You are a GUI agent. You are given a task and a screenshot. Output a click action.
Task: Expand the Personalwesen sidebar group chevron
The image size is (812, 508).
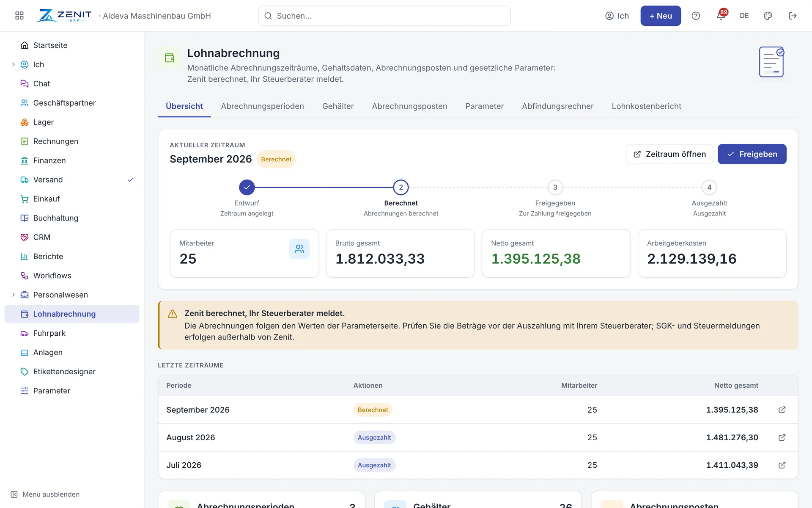coord(13,295)
